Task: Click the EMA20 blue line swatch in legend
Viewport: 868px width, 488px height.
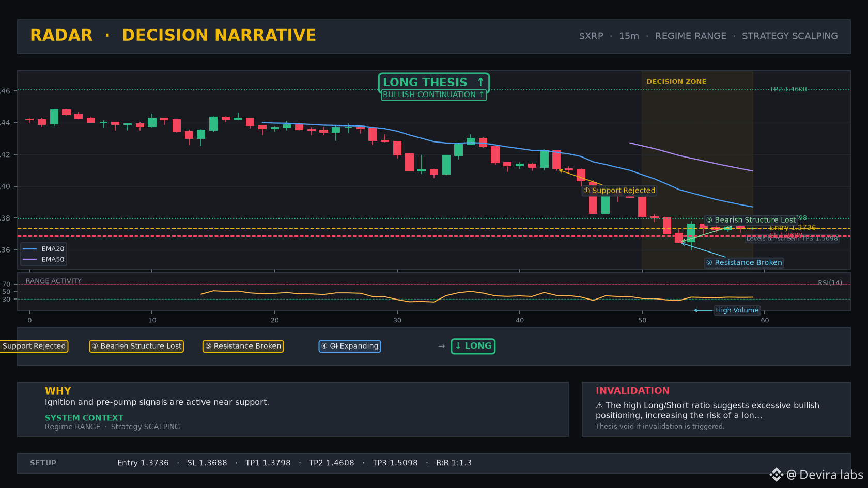Action: (x=29, y=249)
